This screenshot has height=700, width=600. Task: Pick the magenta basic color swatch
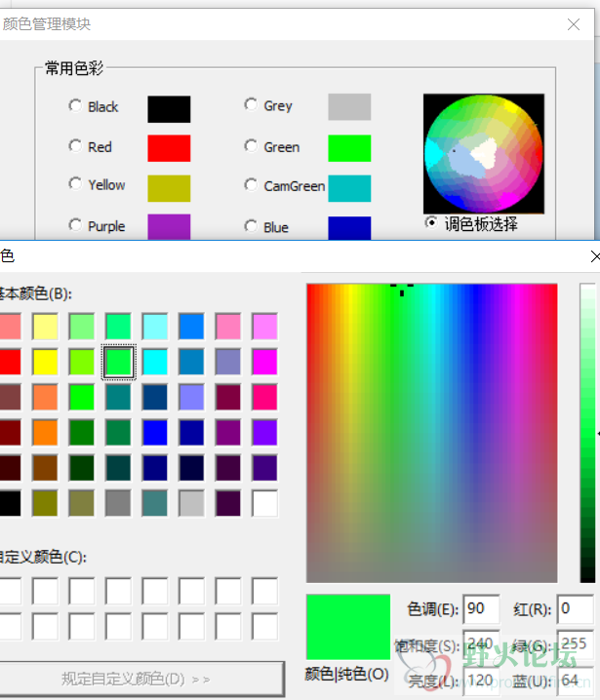click(265, 362)
